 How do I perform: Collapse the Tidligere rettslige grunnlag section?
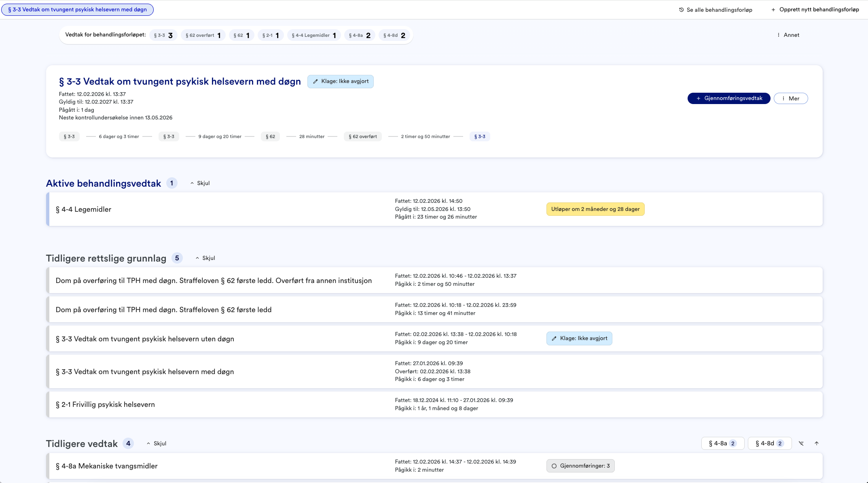tap(205, 258)
